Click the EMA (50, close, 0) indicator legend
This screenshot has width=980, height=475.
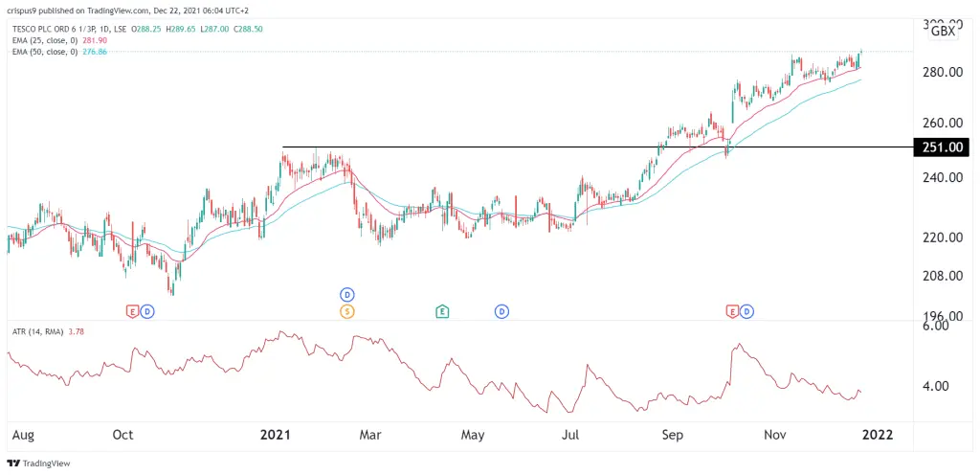coord(43,52)
